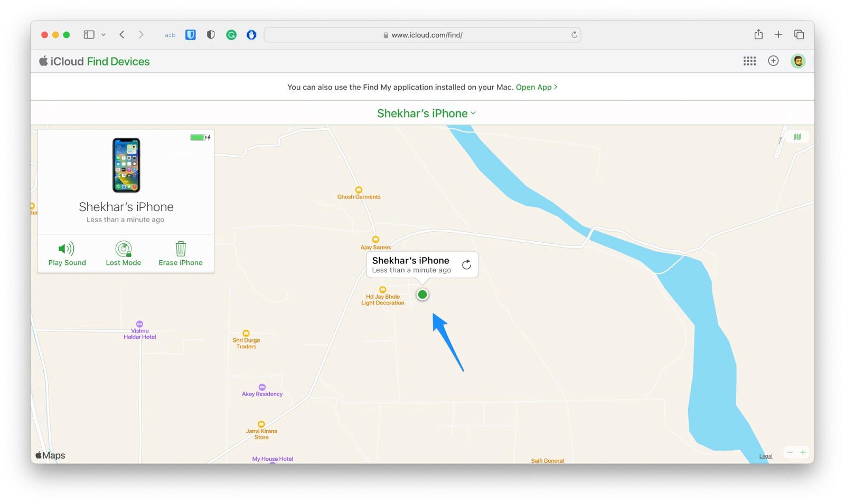Open the Shekhar's iPhone device dropdown
845x504 pixels.
[x=426, y=113]
